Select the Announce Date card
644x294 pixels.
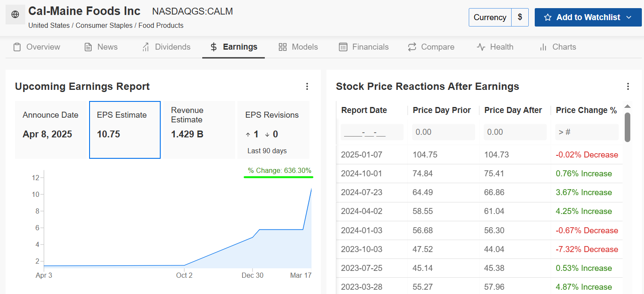pyautogui.click(x=51, y=130)
